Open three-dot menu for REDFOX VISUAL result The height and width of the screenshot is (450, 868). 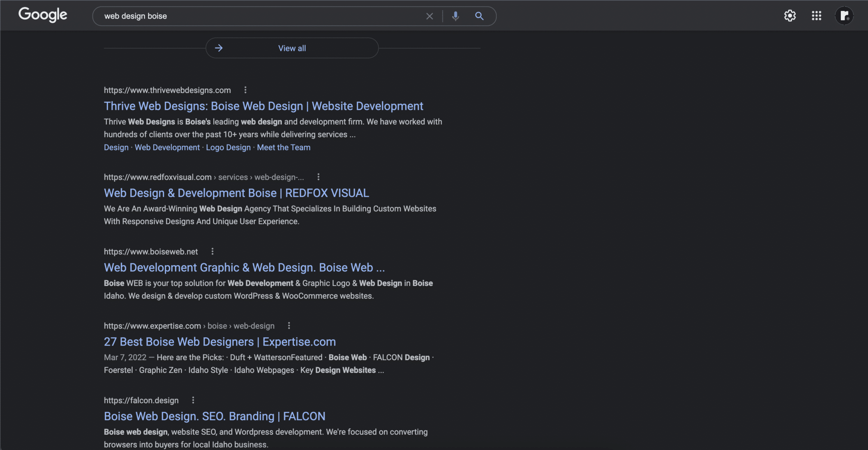[318, 177]
